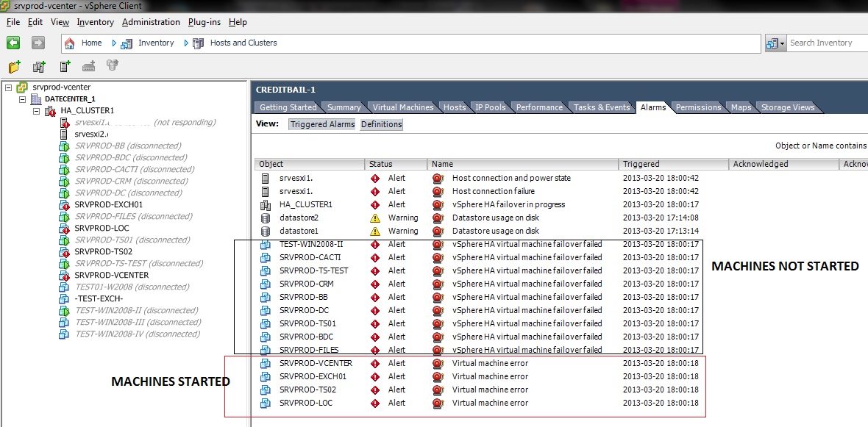The width and height of the screenshot is (868, 427).
Task: Click the Acknowledged column header
Action: click(784, 165)
